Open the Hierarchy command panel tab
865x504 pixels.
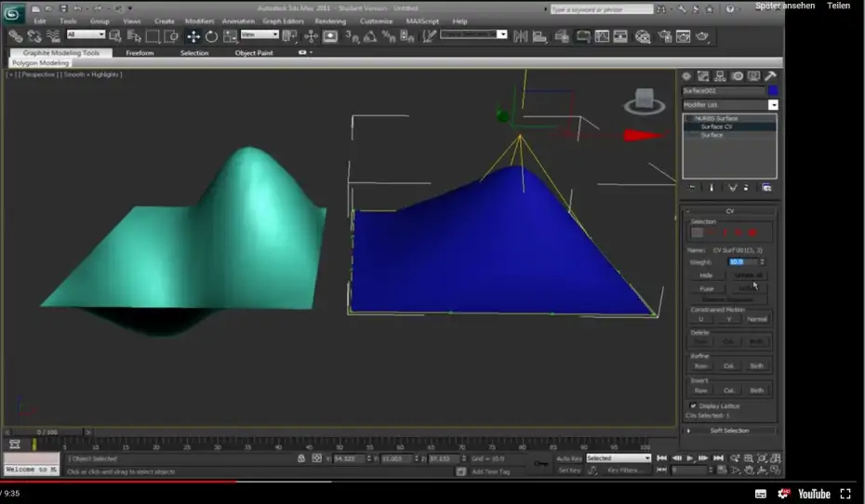click(x=720, y=76)
